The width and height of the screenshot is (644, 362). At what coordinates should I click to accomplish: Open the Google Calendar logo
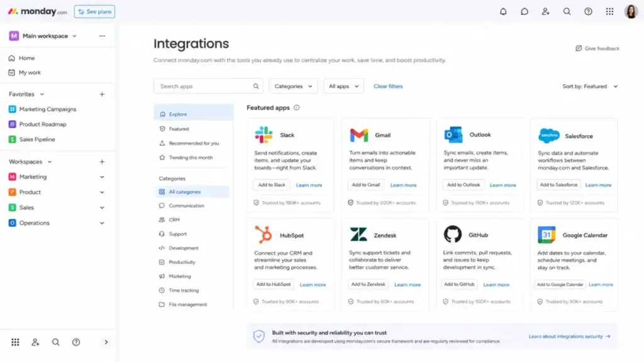(547, 235)
